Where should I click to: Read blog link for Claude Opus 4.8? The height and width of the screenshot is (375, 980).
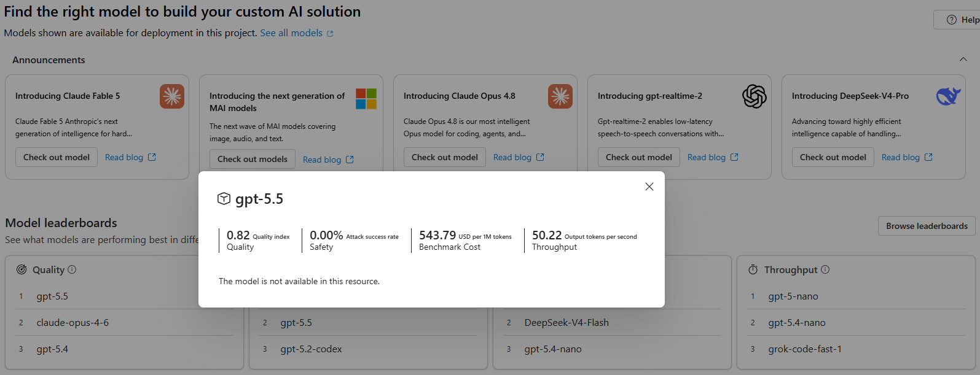pos(512,157)
